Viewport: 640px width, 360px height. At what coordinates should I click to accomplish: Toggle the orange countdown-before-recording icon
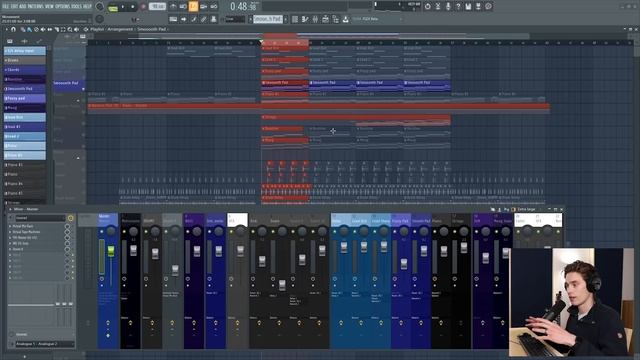[193, 7]
